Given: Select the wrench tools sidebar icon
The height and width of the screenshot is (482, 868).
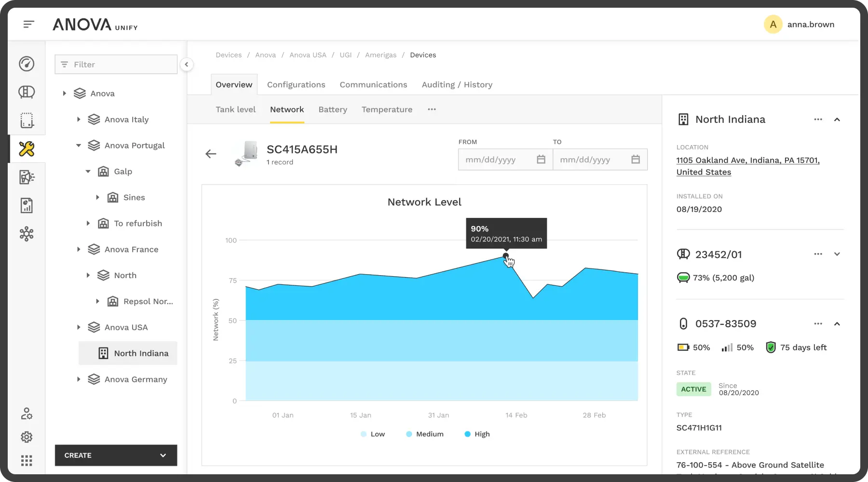Looking at the screenshot, I should point(27,149).
